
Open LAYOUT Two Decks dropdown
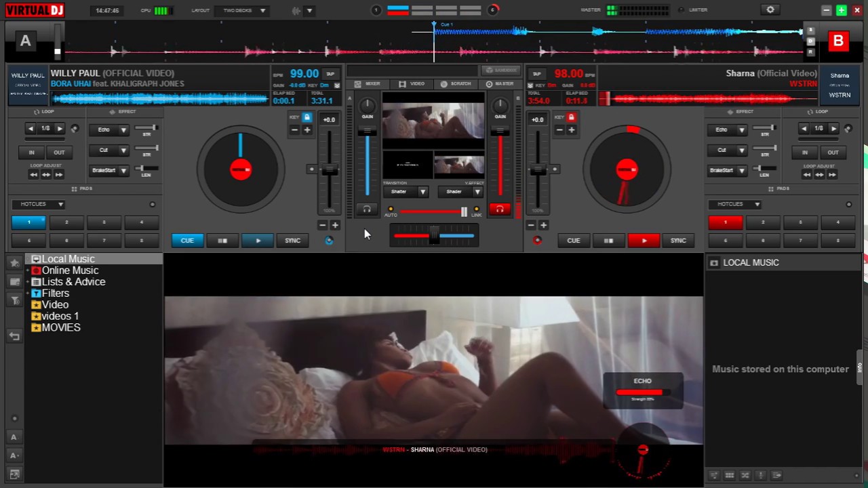coord(241,10)
